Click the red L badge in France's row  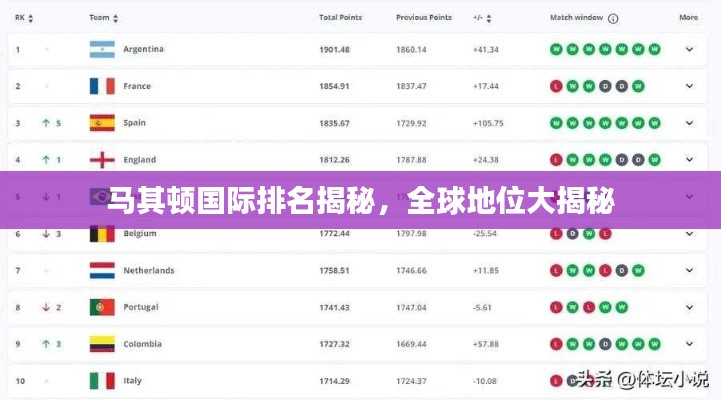(556, 86)
